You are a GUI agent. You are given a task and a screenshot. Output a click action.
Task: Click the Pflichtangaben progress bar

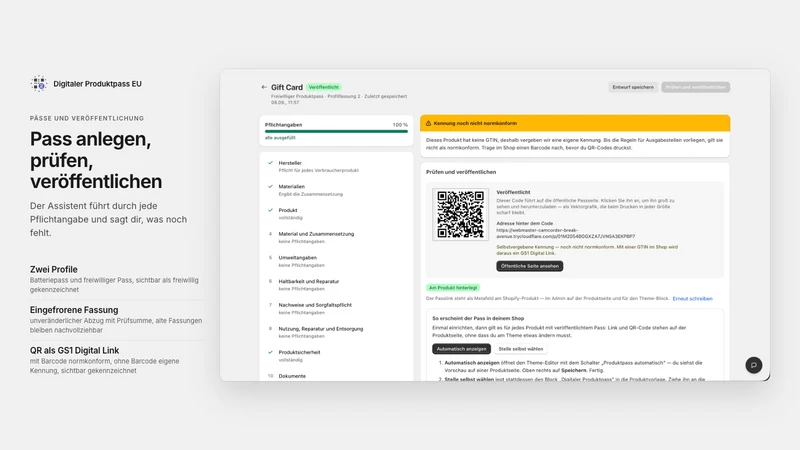tap(336, 131)
